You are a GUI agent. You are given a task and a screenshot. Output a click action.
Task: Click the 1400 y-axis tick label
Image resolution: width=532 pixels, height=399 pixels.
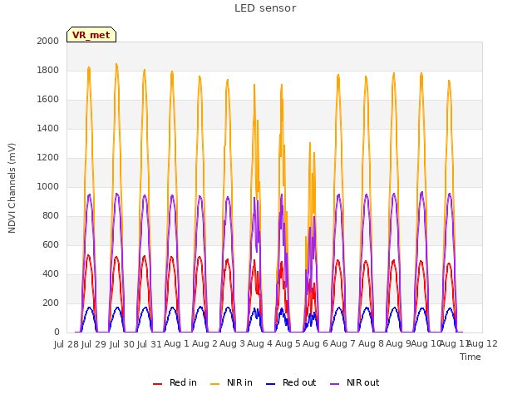pos(48,129)
